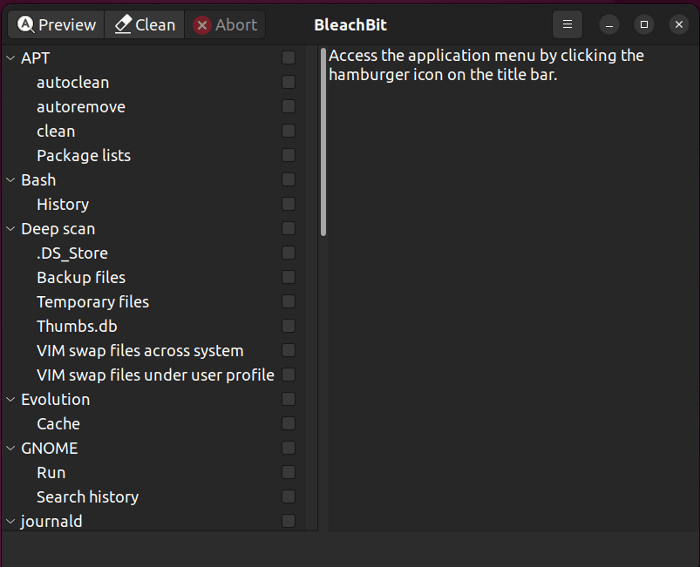Select the Thumbs.db label
700x567 pixels.
click(77, 326)
